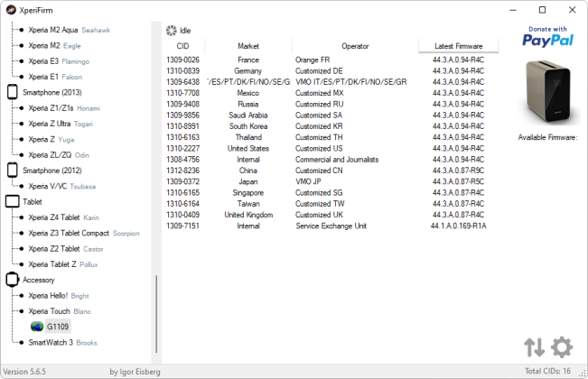Image resolution: width=588 pixels, height=379 pixels.
Task: Select the Japan VMO JP row
Action: [331, 181]
